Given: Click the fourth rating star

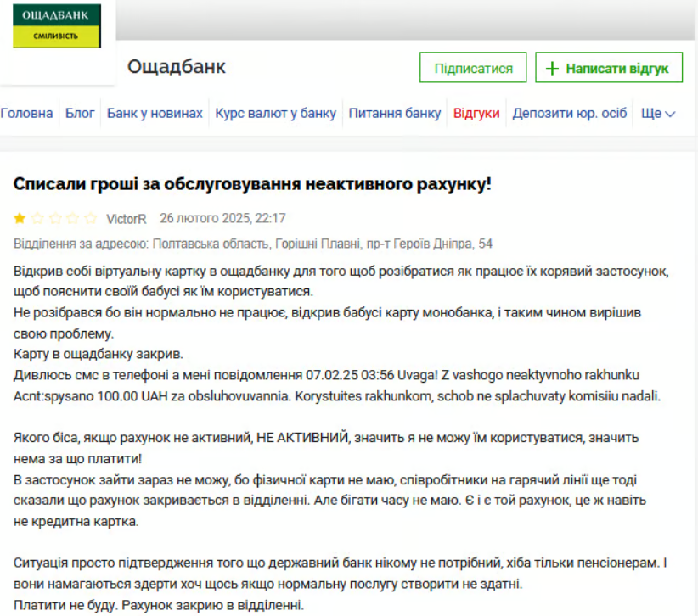Looking at the screenshot, I should coord(73,218).
